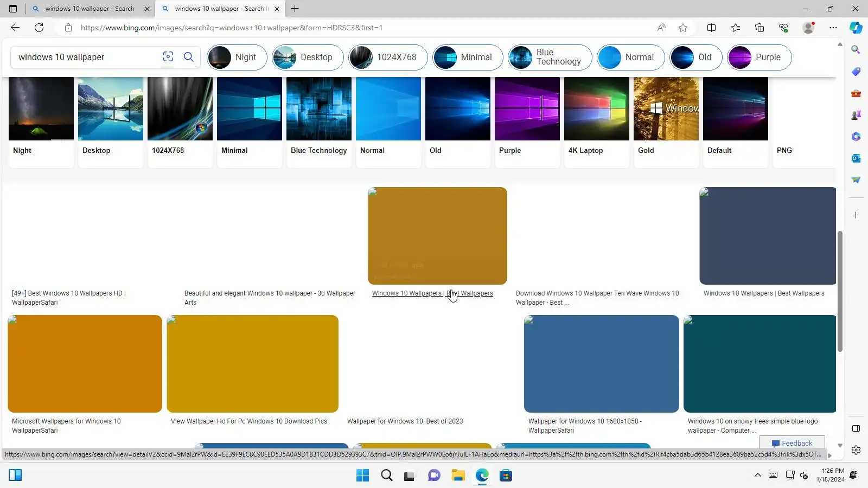This screenshot has width=868, height=488.
Task: Open sidebar Games icon
Action: click(856, 115)
